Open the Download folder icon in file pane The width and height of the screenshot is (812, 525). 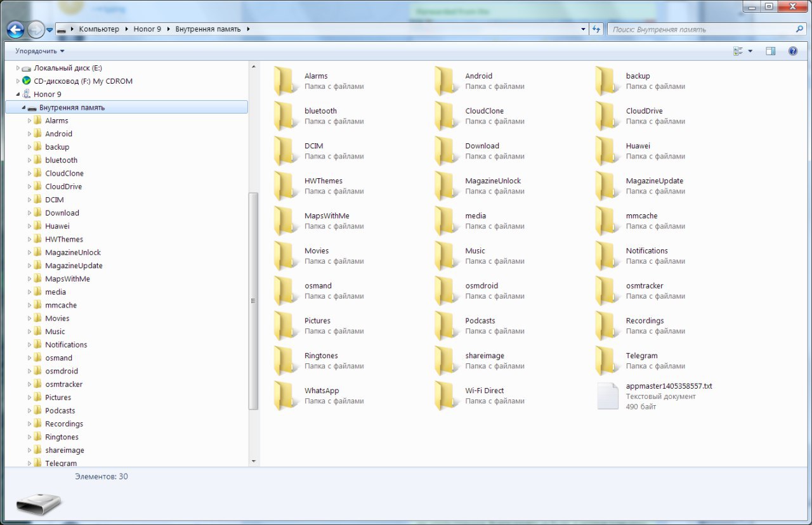tap(447, 151)
